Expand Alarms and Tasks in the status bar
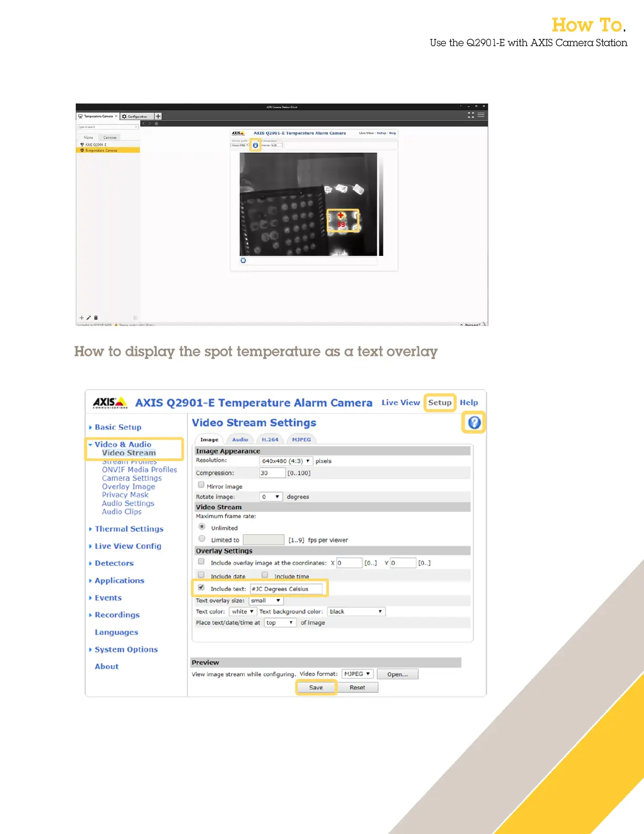Image resolution: width=644 pixels, height=834 pixels. [471, 325]
